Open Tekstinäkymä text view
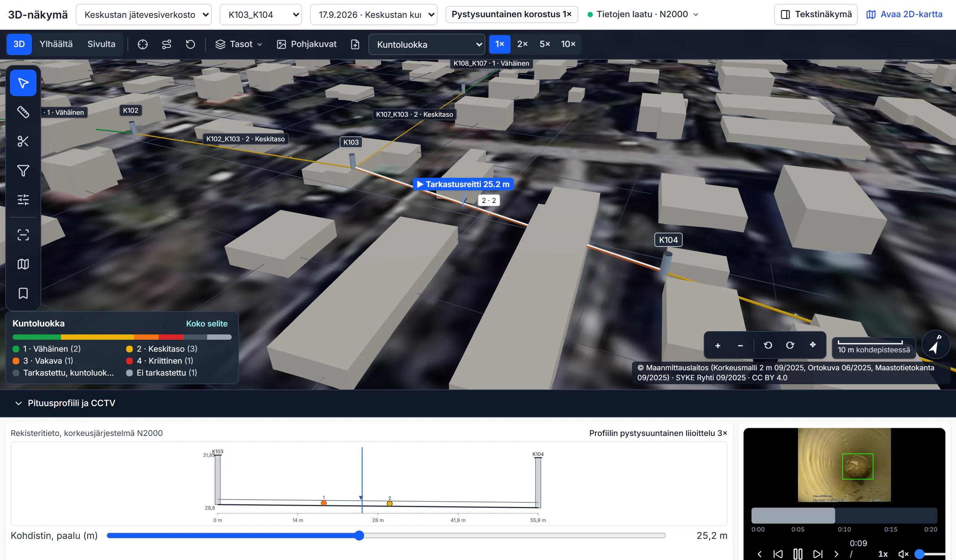This screenshot has height=560, width=956. (816, 15)
